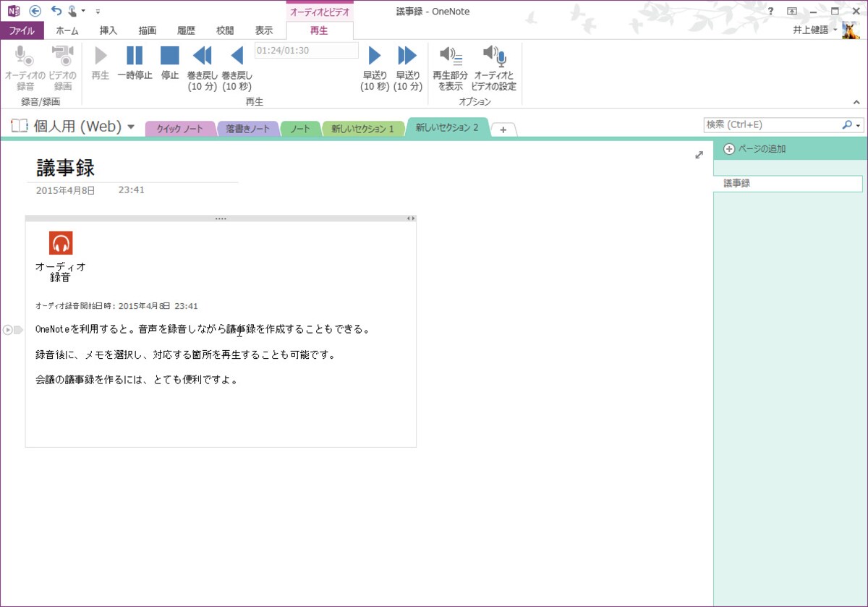Switch to the 表示 ribbon tab
The width and height of the screenshot is (868, 607).
(x=264, y=30)
